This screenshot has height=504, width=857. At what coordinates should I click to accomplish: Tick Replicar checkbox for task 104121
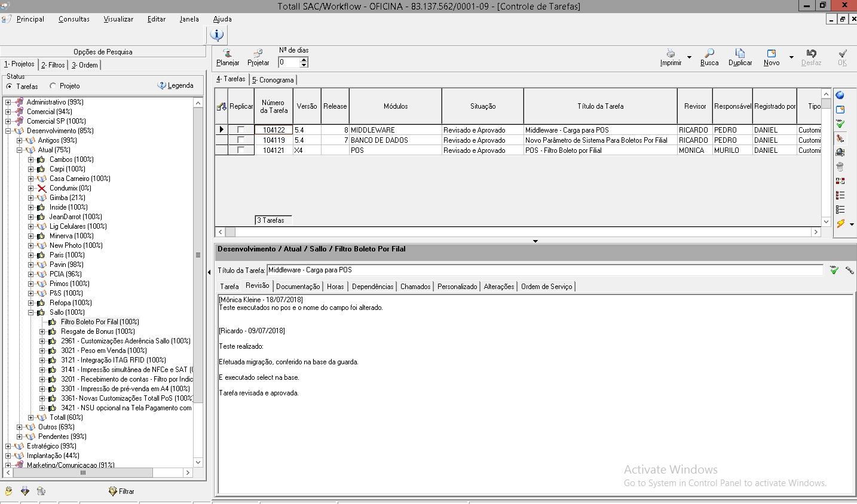click(241, 150)
